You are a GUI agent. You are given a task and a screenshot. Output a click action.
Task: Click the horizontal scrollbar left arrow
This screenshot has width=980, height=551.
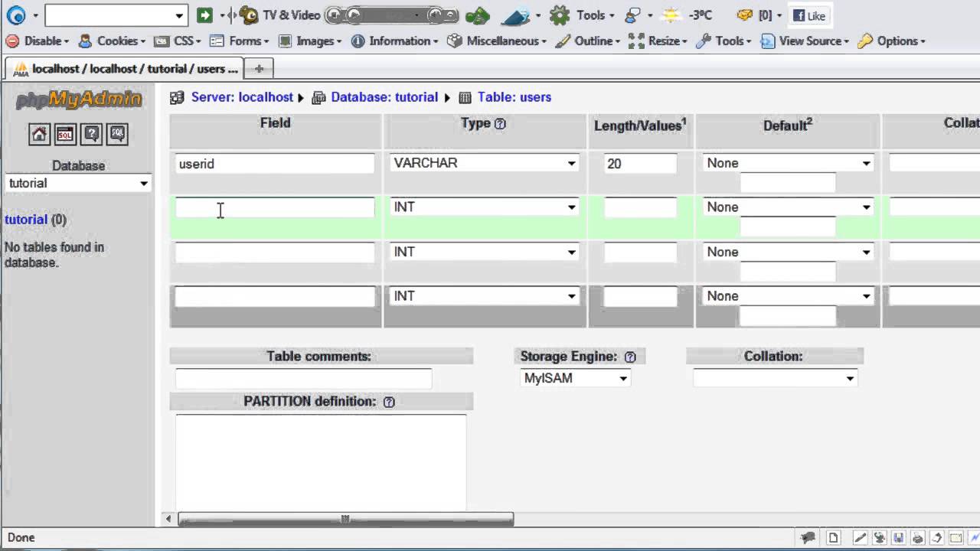coord(168,520)
